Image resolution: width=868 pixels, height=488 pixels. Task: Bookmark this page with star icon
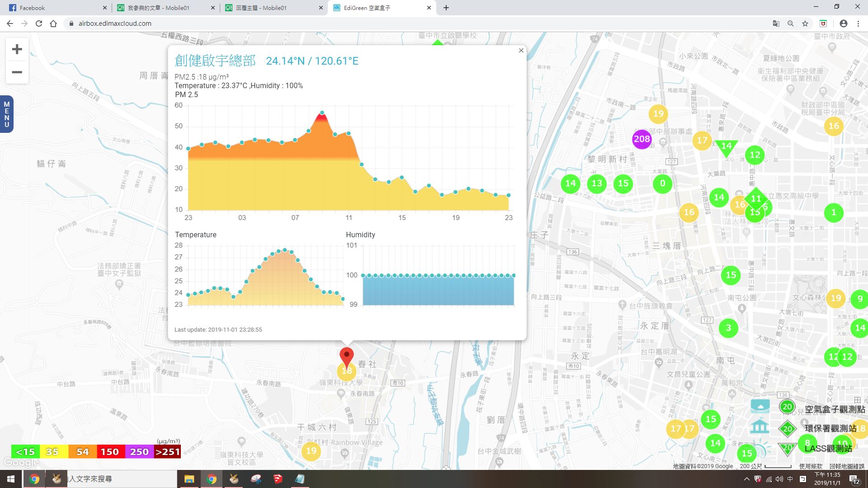(805, 23)
